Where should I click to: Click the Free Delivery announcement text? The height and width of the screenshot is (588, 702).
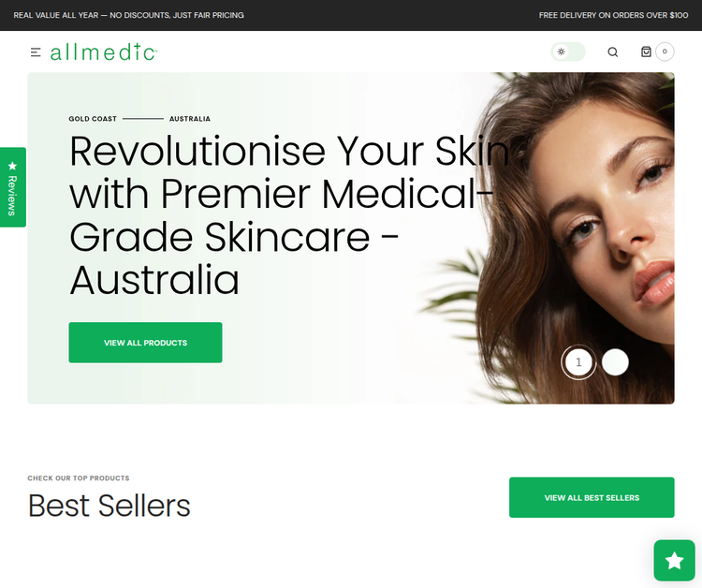point(613,15)
